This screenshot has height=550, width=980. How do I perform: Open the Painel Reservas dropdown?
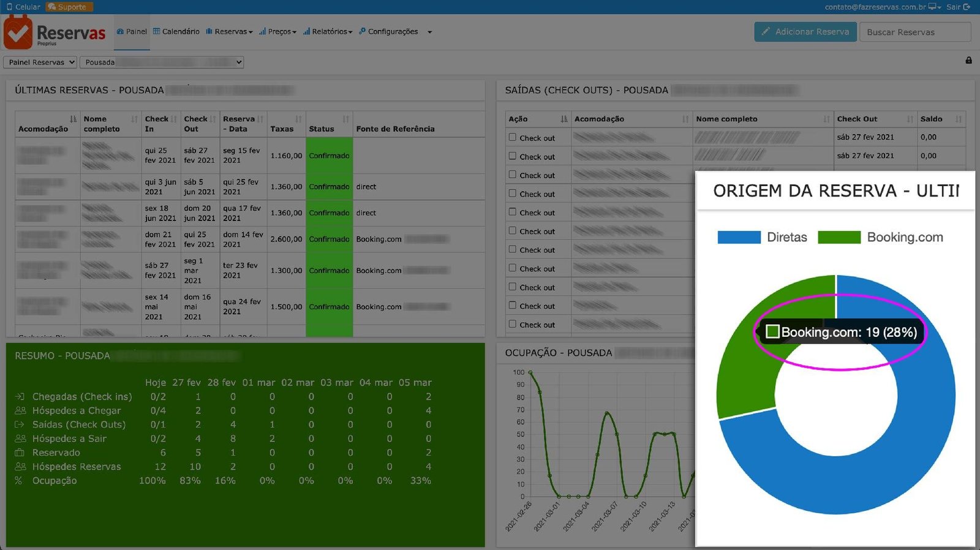tap(40, 62)
